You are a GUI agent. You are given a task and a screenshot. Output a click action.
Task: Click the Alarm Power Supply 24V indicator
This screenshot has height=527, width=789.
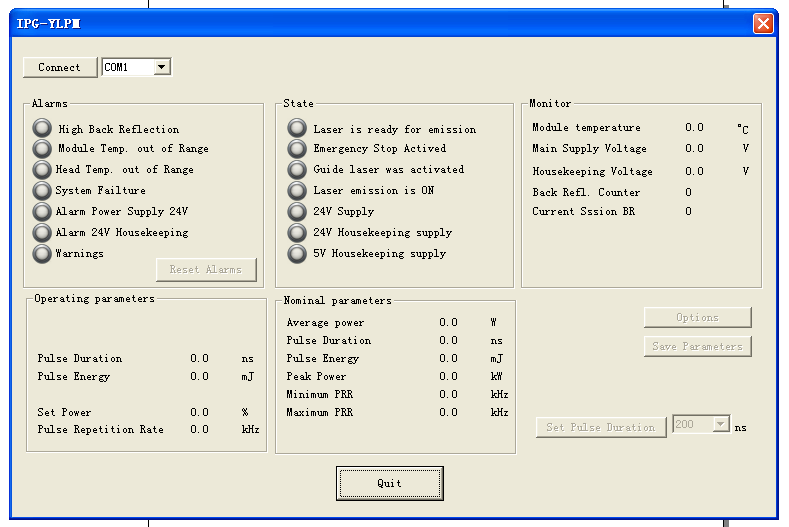42,211
